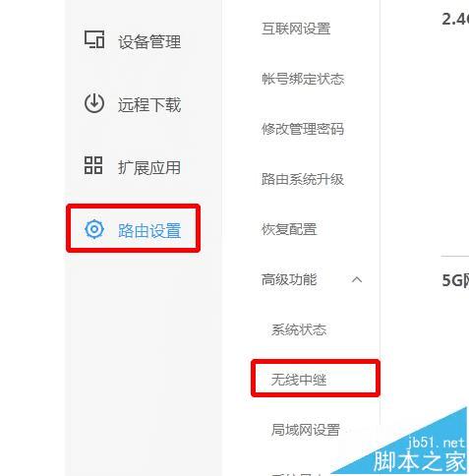
Task: Select 系统状态 under advanced functions
Action: 299,329
